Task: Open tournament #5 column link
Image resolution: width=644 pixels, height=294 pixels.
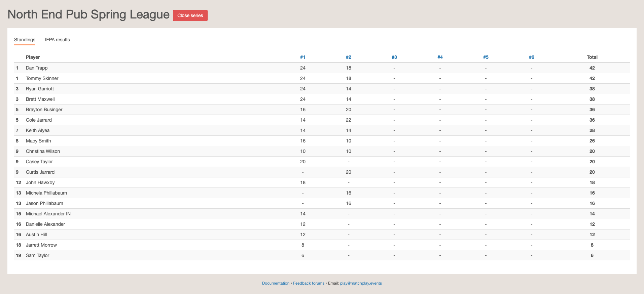Action: click(486, 57)
